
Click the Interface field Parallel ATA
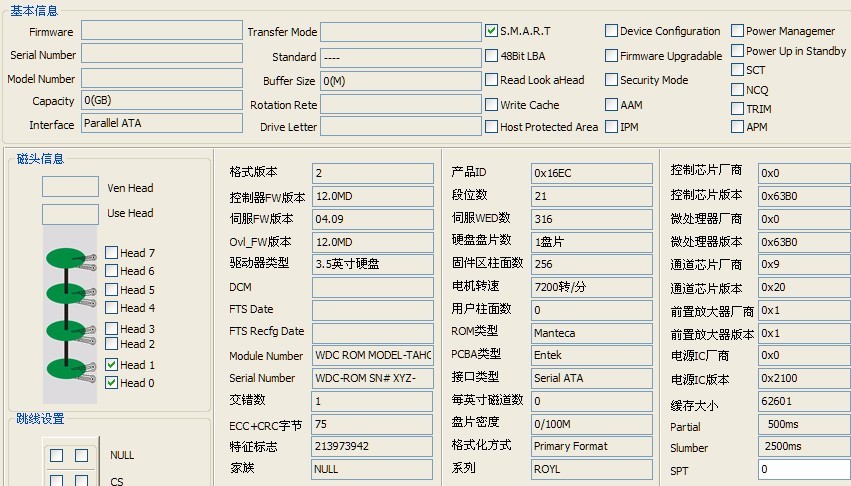[x=162, y=123]
